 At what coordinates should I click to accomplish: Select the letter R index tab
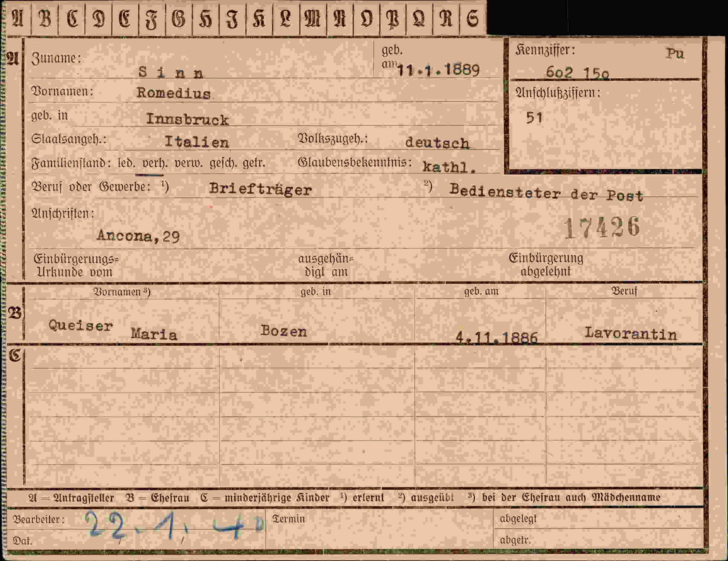(446, 18)
